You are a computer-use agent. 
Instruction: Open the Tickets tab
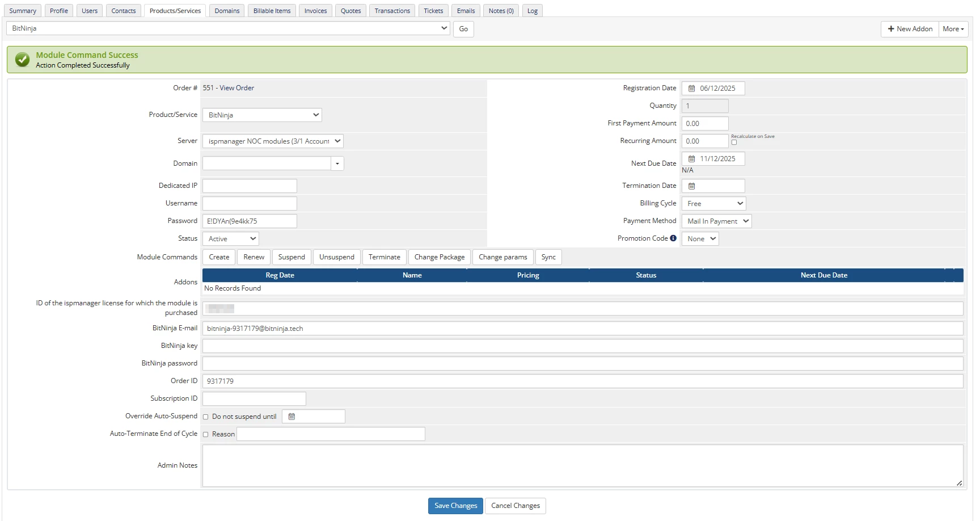433,11
